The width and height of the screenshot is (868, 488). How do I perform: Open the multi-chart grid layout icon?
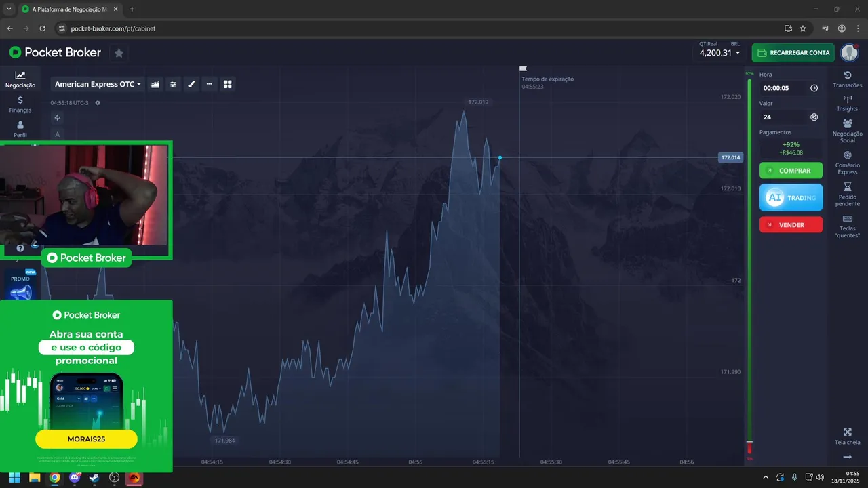(x=228, y=84)
